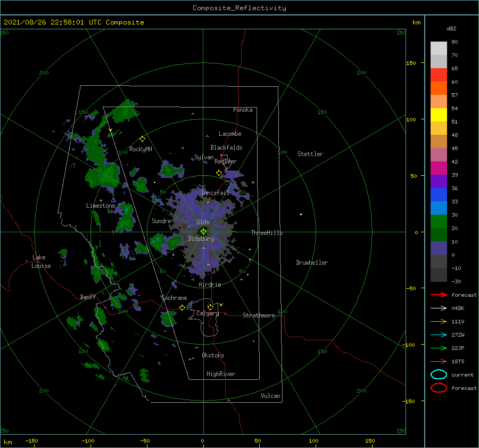Click the green reflectivity cell near Limestone
Image resolution: width=479 pixels, height=448 pixels.
[125, 217]
